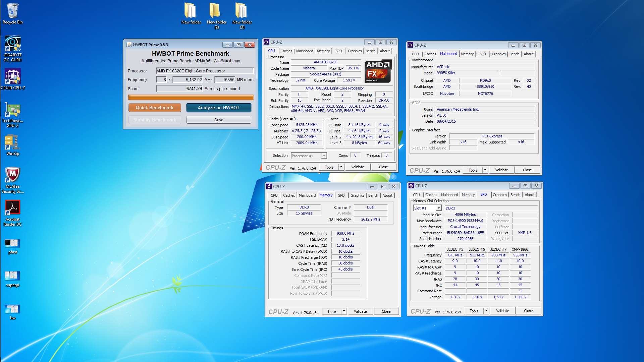
Task: Click Analyze on HWBOT button
Action: coord(219,108)
